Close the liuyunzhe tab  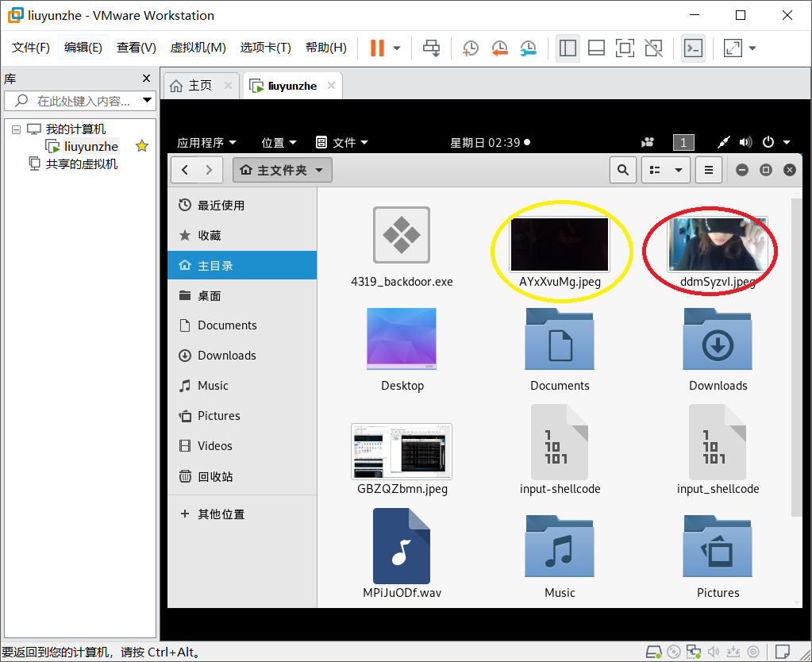pos(332,86)
